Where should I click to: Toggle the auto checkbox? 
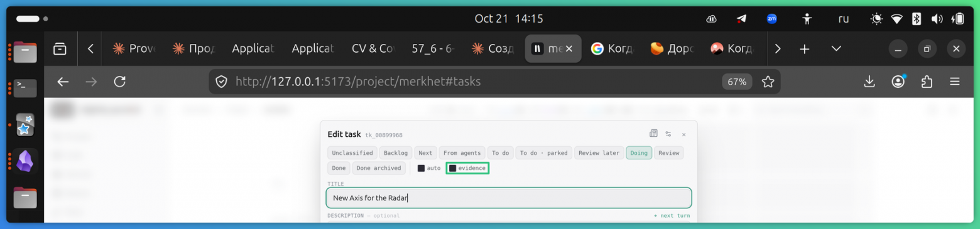pos(422,168)
